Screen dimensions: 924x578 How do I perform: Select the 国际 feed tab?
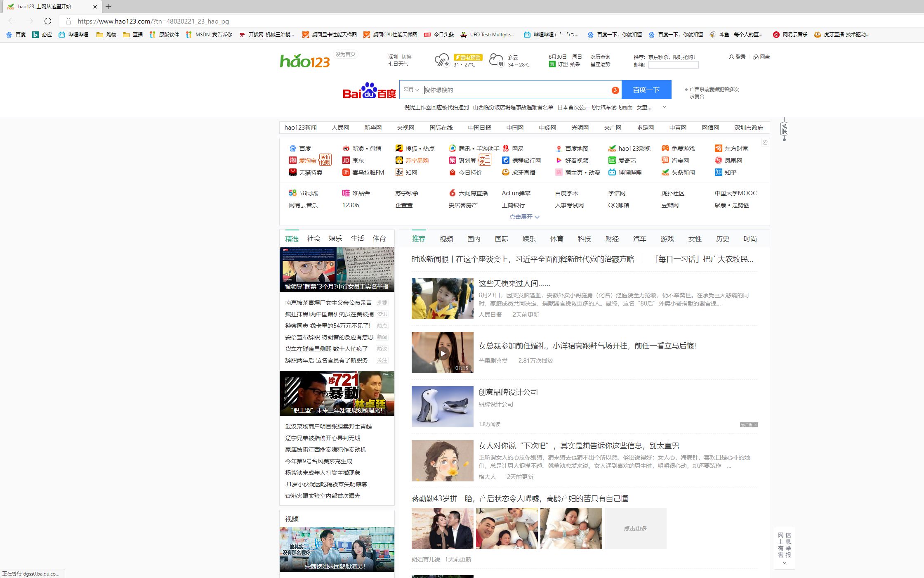[502, 239]
